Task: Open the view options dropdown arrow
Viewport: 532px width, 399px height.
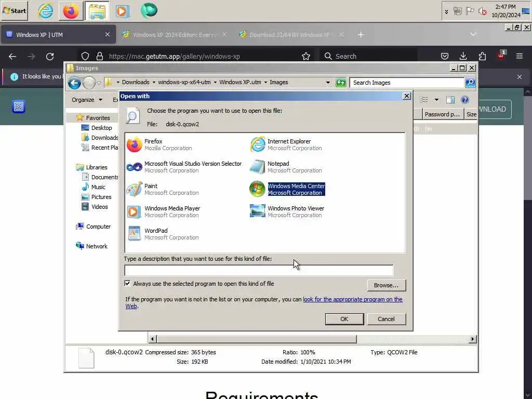Action: coord(436,99)
